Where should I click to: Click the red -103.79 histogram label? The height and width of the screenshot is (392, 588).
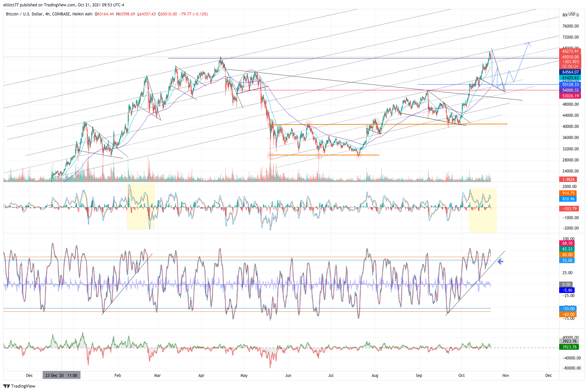[569, 209]
